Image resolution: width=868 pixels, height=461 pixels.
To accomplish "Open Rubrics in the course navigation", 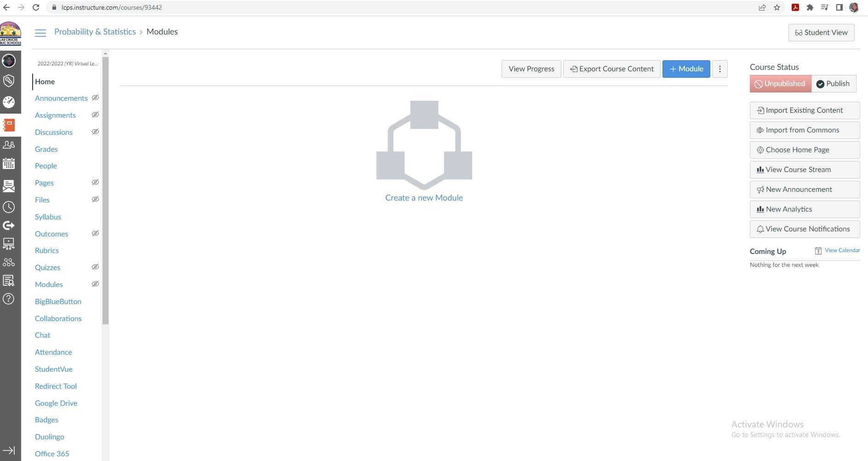I will (47, 251).
